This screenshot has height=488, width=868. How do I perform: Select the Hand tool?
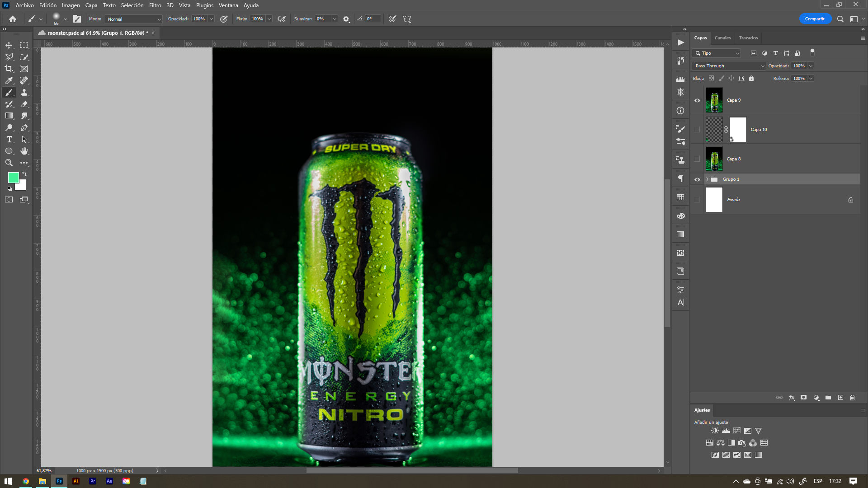click(x=24, y=151)
